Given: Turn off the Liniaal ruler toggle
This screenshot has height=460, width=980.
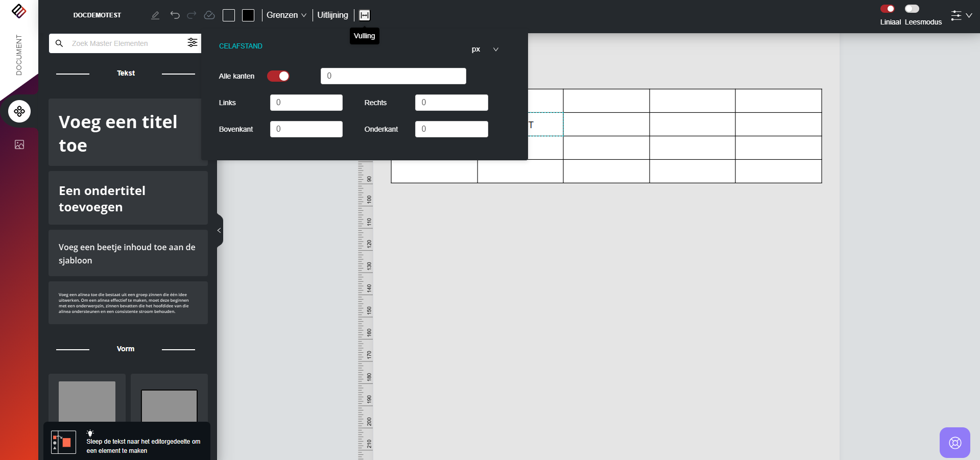Looking at the screenshot, I should (x=887, y=9).
